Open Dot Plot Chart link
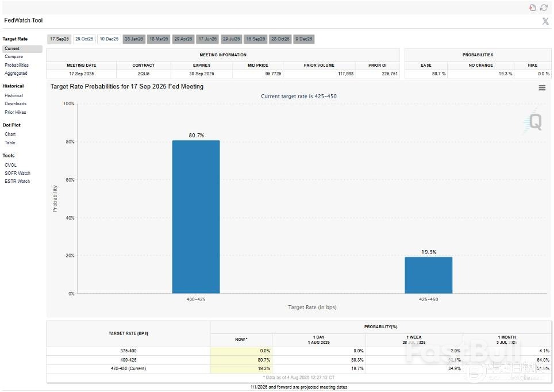The image size is (554, 392). (10, 134)
